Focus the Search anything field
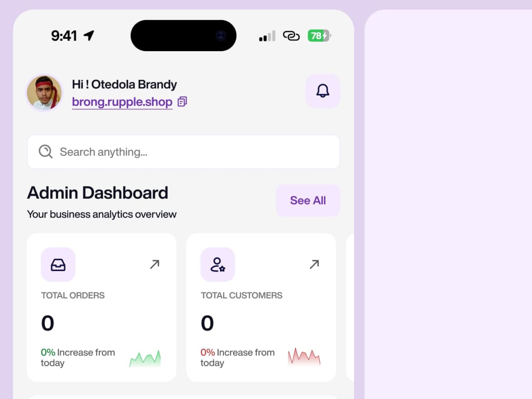 point(184,152)
